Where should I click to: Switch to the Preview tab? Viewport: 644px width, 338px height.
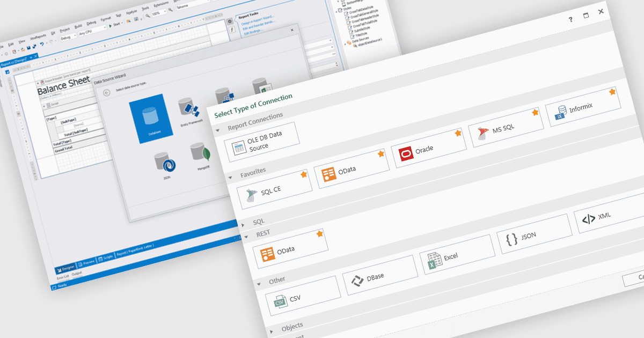tap(86, 262)
